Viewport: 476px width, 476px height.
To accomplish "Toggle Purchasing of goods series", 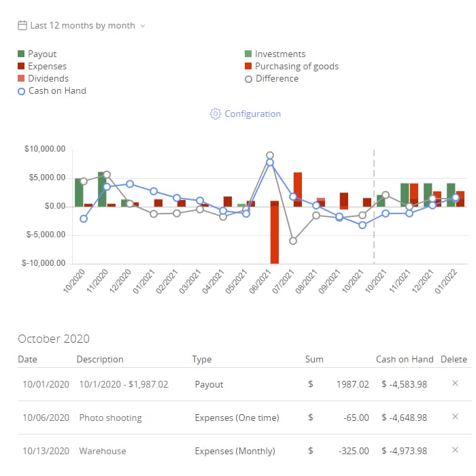I will [296, 67].
